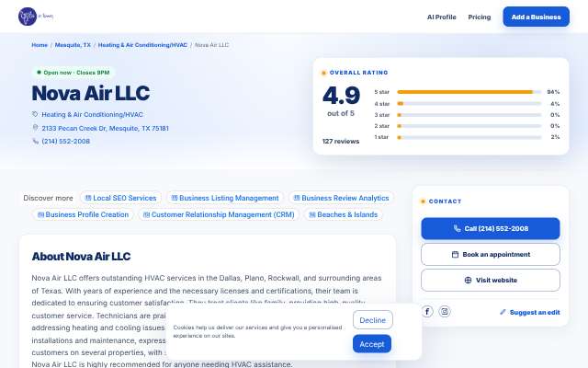Open Pricing in the top navigation

480,17
